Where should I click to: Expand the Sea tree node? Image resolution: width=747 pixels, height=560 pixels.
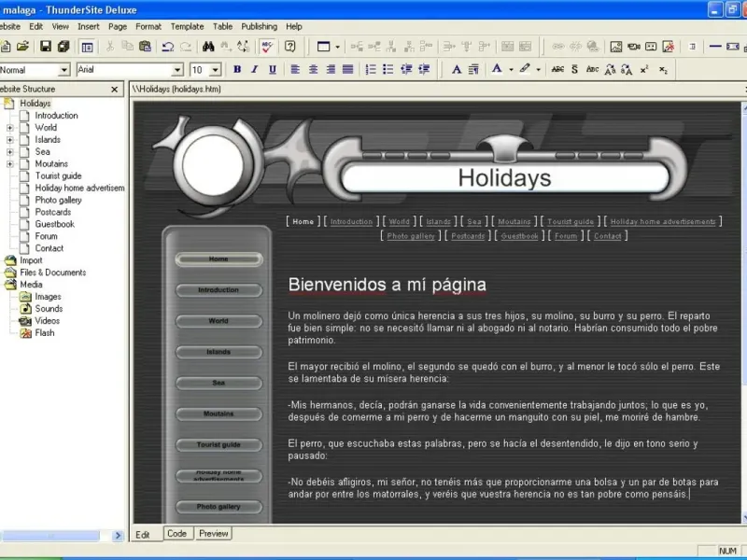pyautogui.click(x=9, y=152)
